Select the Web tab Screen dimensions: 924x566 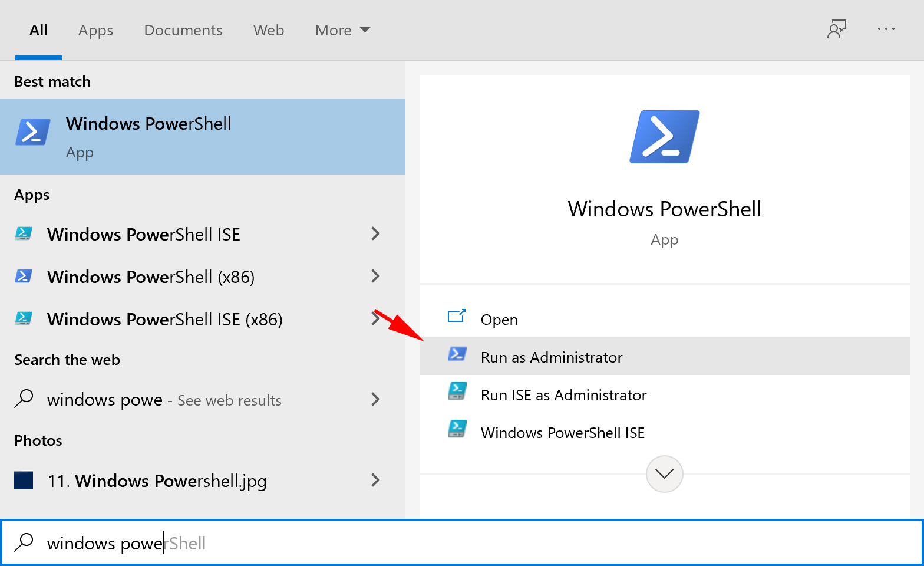pos(269,30)
